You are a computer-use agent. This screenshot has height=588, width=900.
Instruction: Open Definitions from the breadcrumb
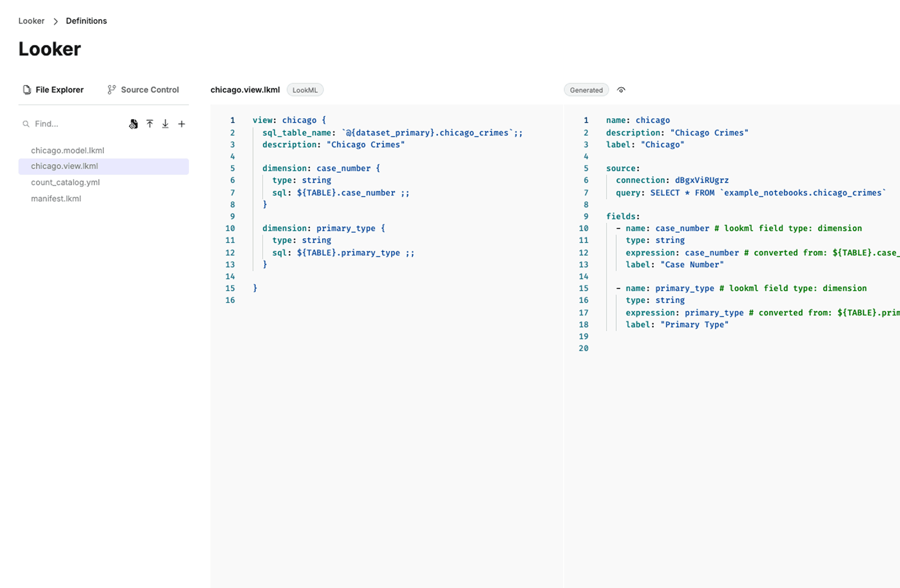pyautogui.click(x=86, y=21)
